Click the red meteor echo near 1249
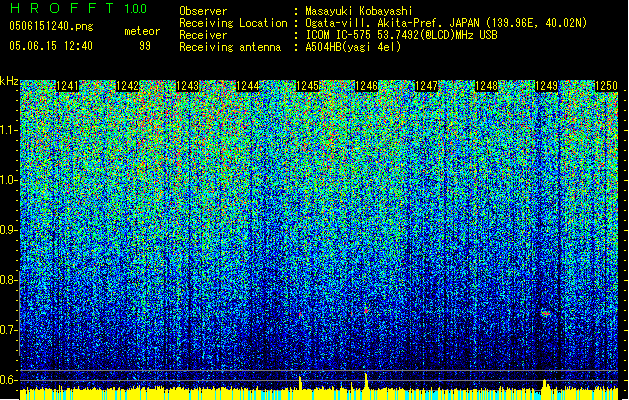The width and height of the screenshot is (629, 400). point(545,313)
